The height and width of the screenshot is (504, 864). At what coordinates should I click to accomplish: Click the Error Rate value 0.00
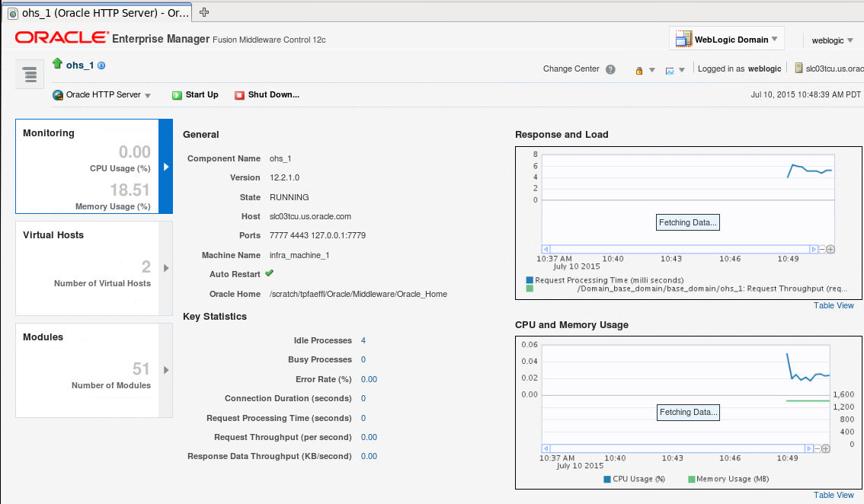(369, 379)
